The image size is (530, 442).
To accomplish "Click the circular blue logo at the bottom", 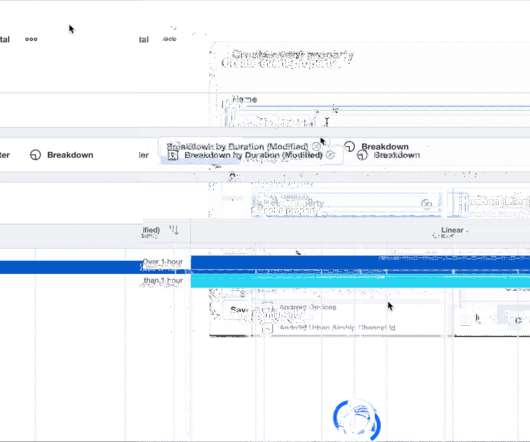I will tap(357, 419).
